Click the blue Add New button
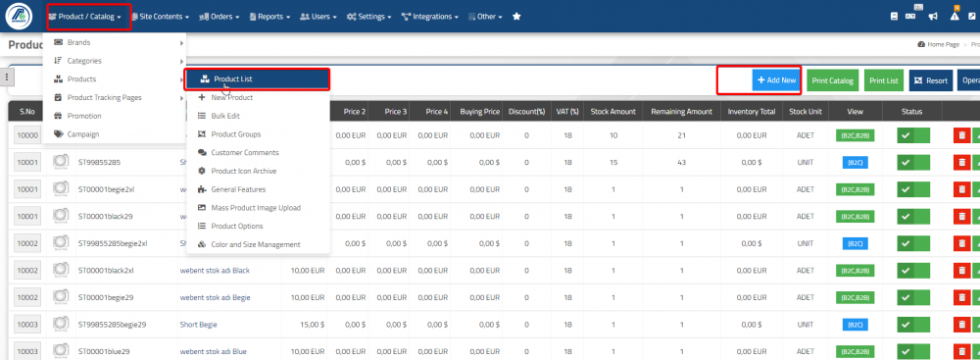 (776, 80)
